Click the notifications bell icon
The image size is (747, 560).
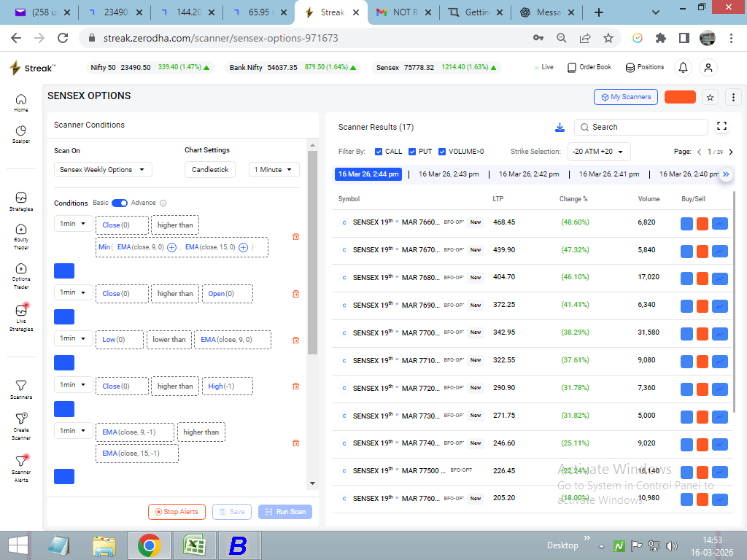(683, 67)
